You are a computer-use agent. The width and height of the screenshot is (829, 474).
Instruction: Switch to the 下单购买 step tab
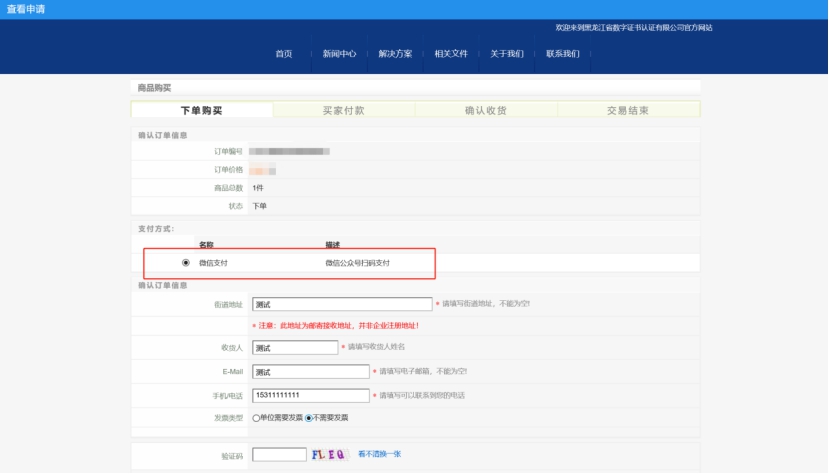click(202, 110)
